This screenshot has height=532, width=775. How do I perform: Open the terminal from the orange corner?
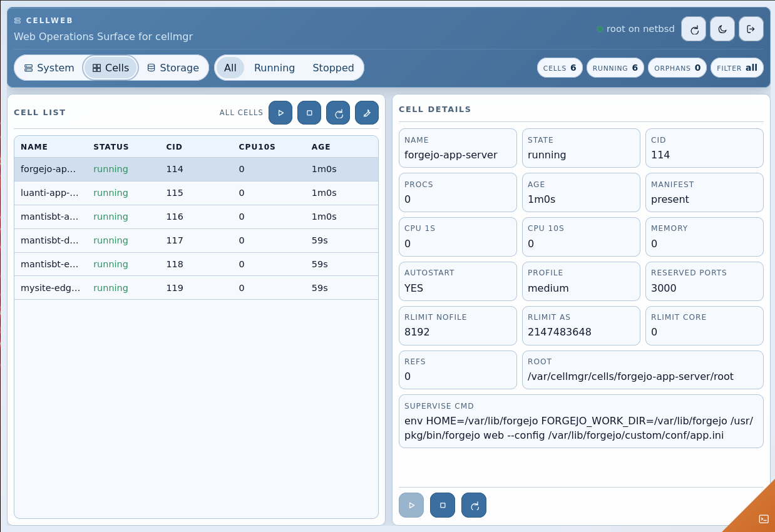coord(763,519)
